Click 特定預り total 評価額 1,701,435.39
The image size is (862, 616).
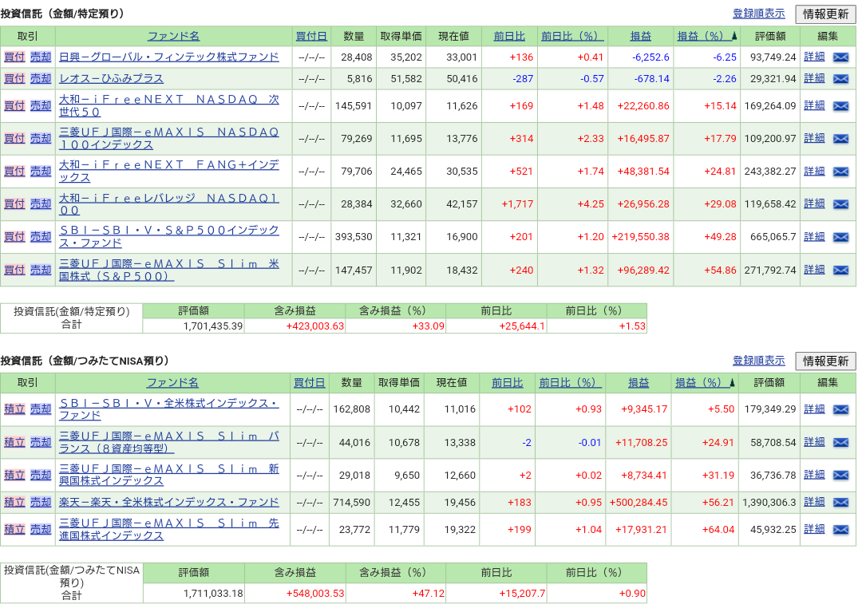213,326
